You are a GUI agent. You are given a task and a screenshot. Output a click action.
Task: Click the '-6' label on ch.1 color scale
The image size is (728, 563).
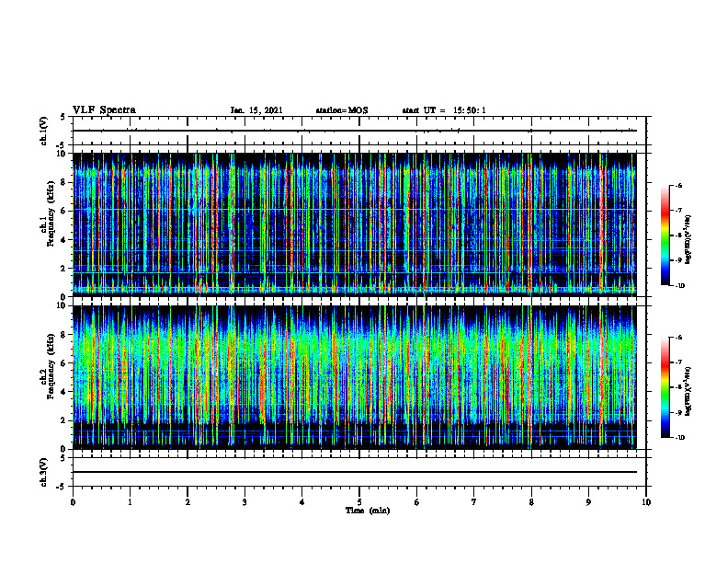678,185
